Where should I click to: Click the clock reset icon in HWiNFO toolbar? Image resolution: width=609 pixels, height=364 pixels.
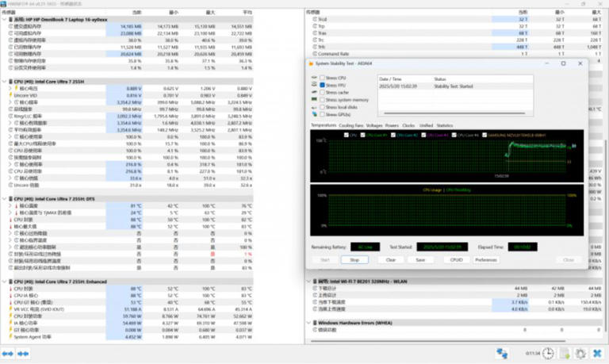pos(548,353)
